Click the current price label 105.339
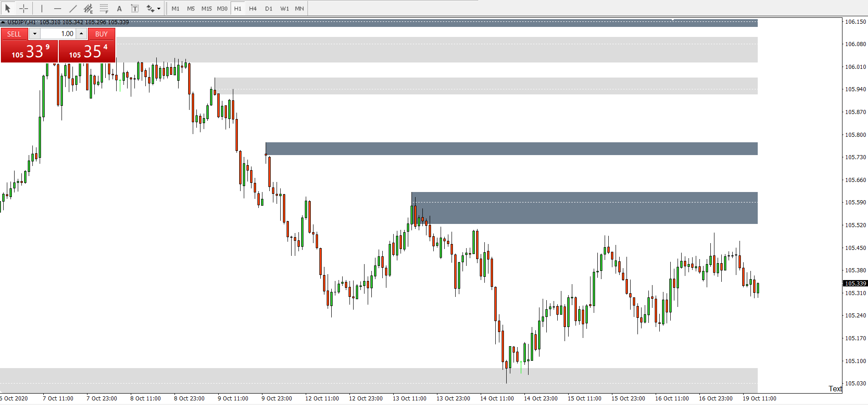 855,283
